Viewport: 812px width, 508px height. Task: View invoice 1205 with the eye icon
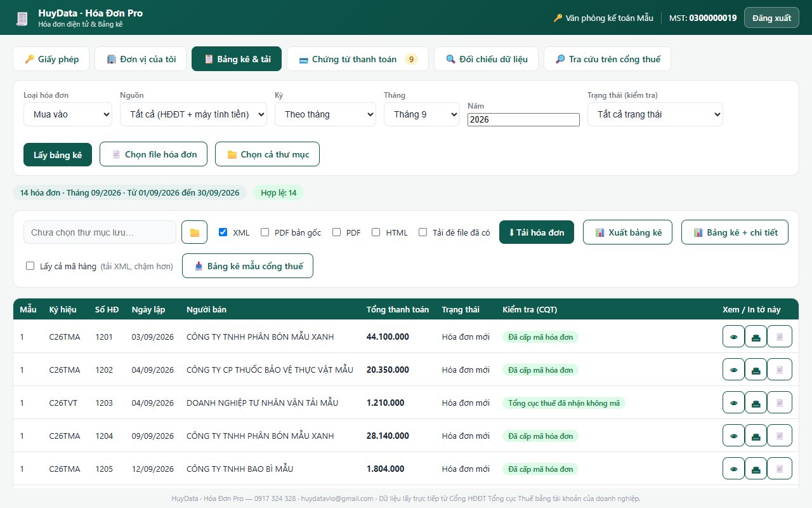733,469
